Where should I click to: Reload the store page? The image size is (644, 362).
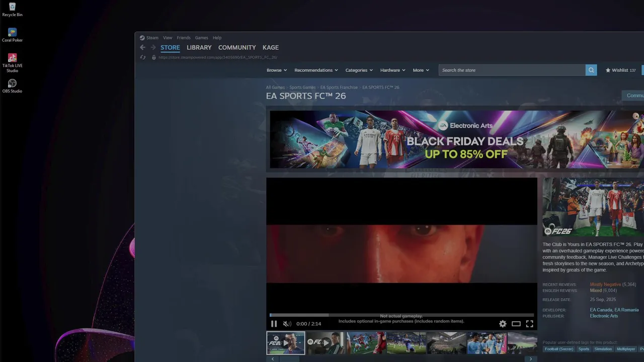click(x=142, y=57)
